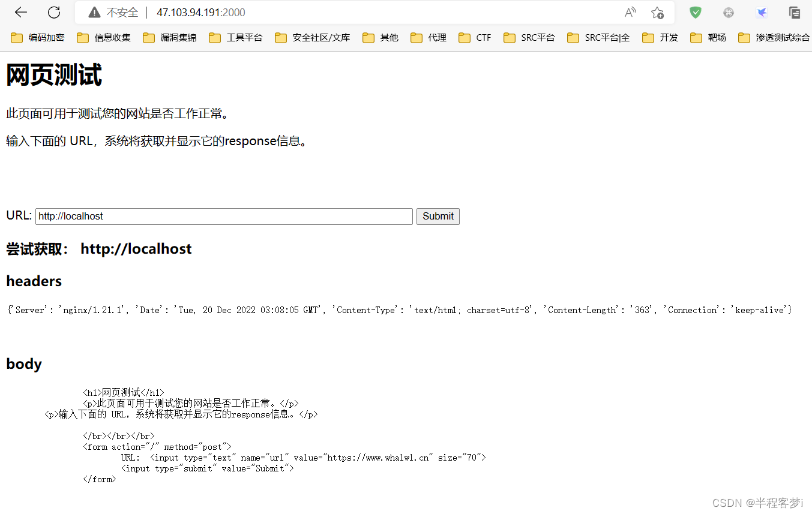Open the green shield extension
The height and width of the screenshot is (514, 812).
[x=696, y=12]
